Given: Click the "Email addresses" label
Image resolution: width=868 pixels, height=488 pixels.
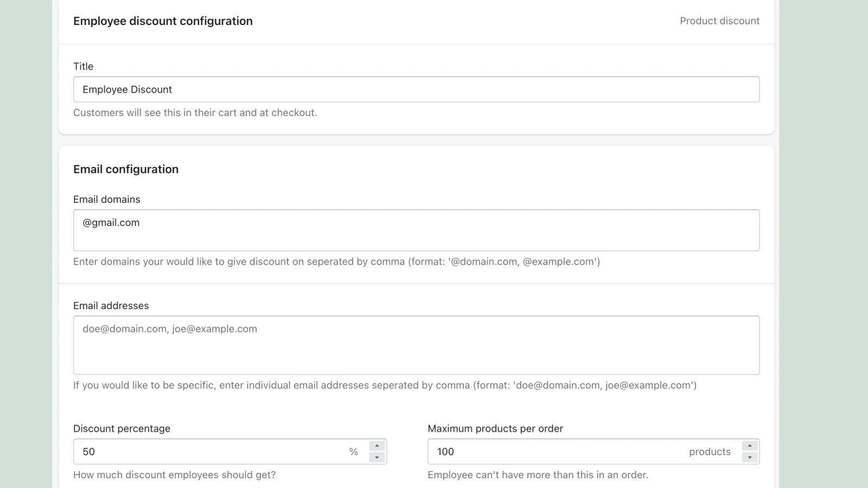Looking at the screenshot, I should tap(111, 306).
